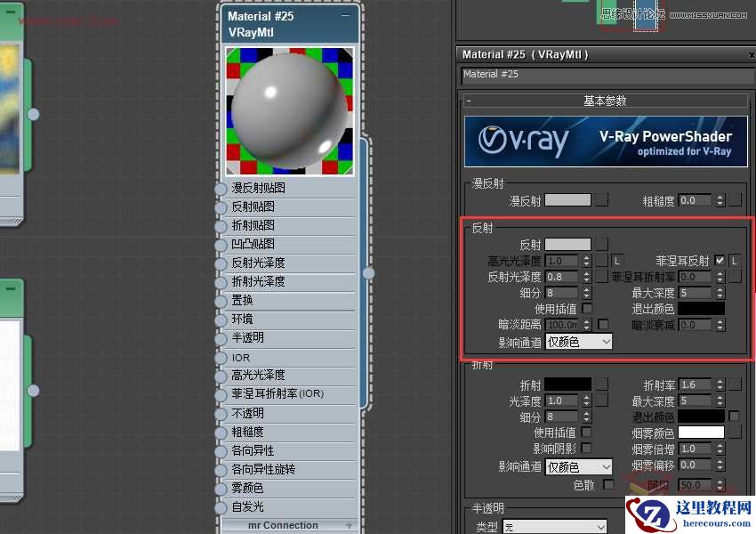Enable the 使用插值 checkbox in 反射 section
The width and height of the screenshot is (756, 534).
(x=588, y=307)
